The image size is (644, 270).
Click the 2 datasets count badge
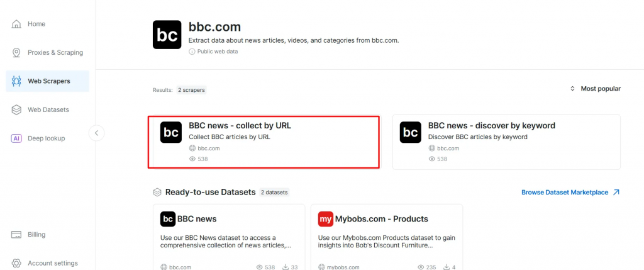tap(274, 192)
